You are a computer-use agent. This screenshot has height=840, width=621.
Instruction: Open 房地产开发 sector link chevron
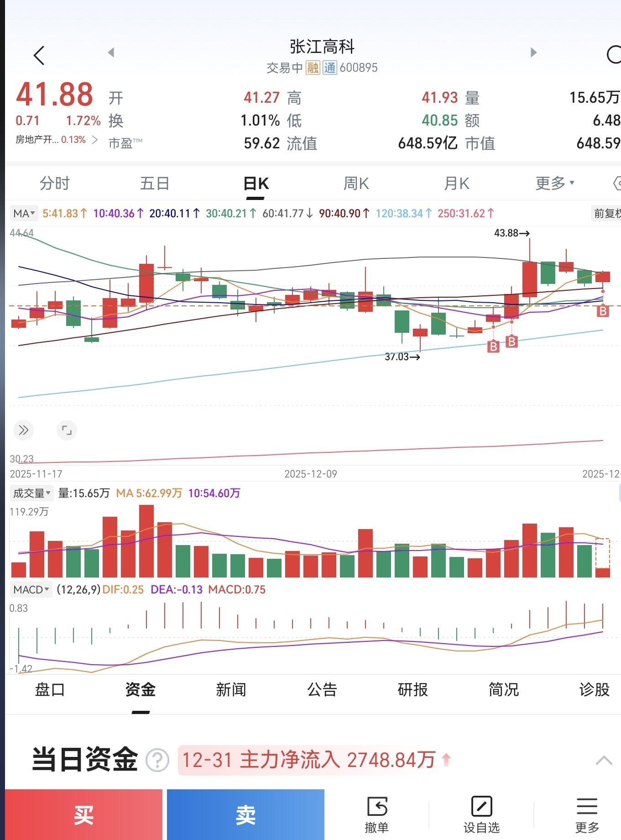(95, 140)
